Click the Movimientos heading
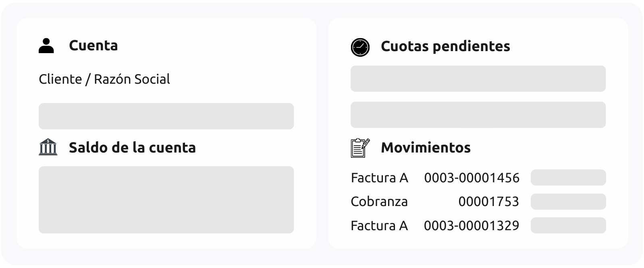This screenshot has width=644, height=268. coord(426,148)
